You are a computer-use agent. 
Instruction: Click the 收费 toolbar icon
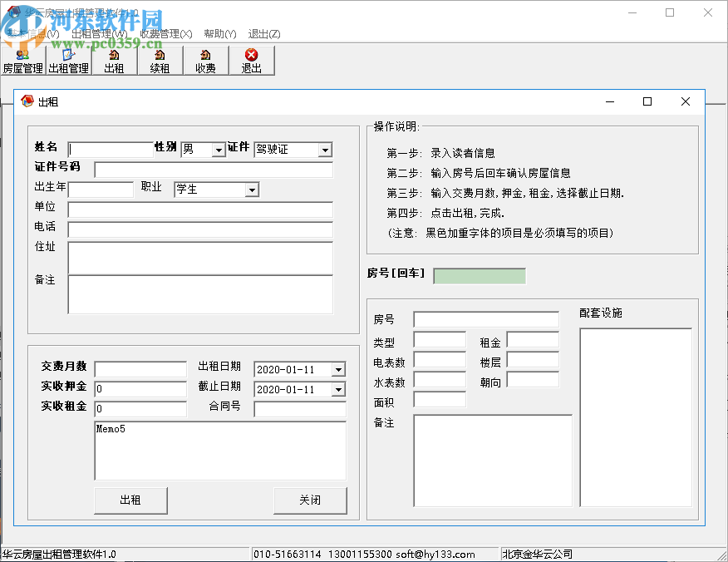point(205,61)
